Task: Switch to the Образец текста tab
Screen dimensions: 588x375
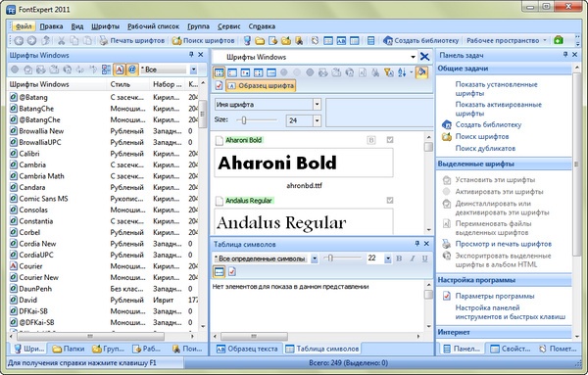Action: coord(247,349)
